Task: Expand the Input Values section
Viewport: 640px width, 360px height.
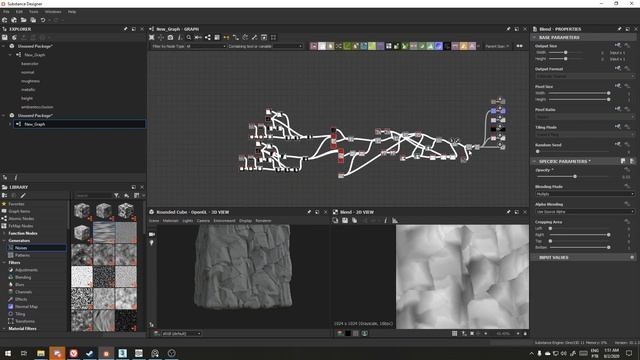Action: (534, 258)
